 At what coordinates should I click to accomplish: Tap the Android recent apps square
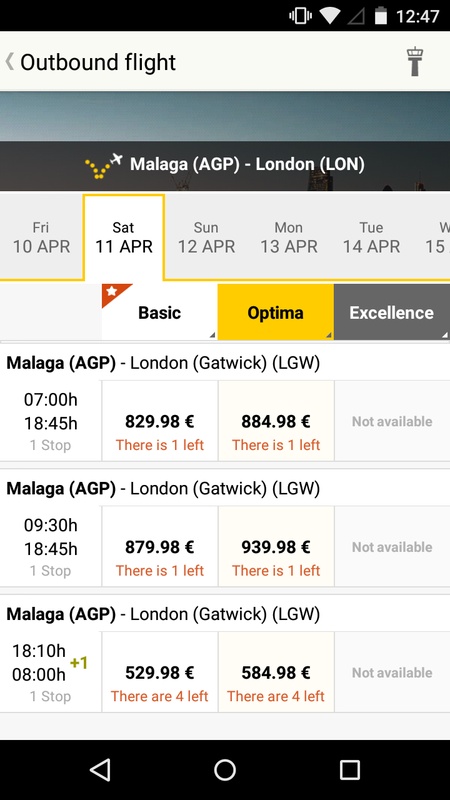pos(349,769)
